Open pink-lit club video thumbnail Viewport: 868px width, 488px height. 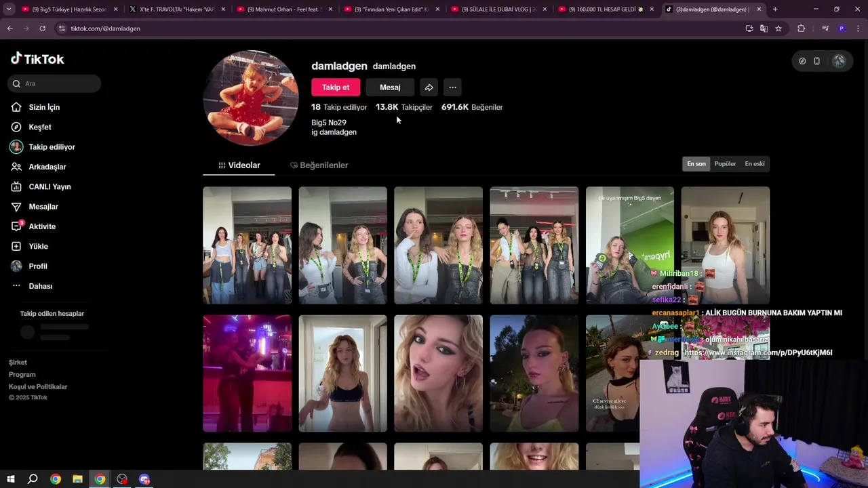pos(248,373)
